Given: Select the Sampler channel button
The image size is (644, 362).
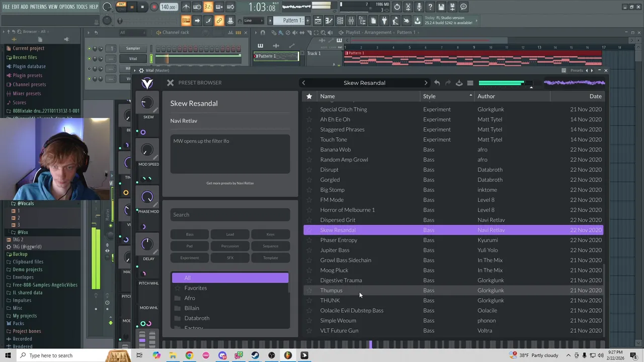Looking at the screenshot, I should [133, 48].
